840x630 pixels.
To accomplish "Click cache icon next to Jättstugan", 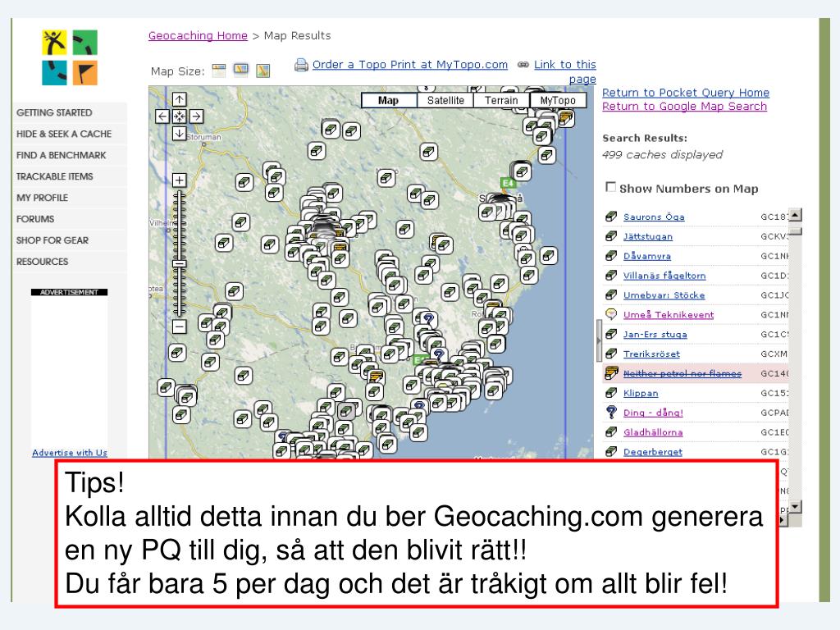I will tap(610, 236).
